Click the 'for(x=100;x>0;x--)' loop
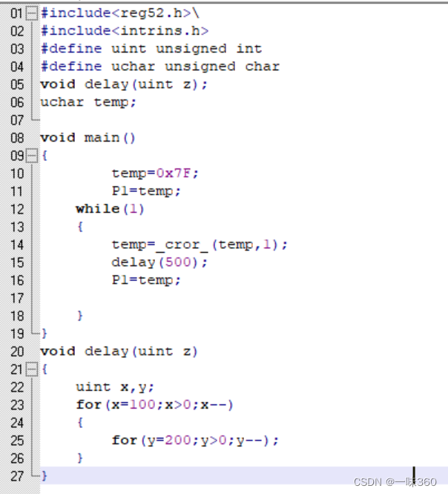Viewport: 448px width, 494px height. tap(154, 405)
